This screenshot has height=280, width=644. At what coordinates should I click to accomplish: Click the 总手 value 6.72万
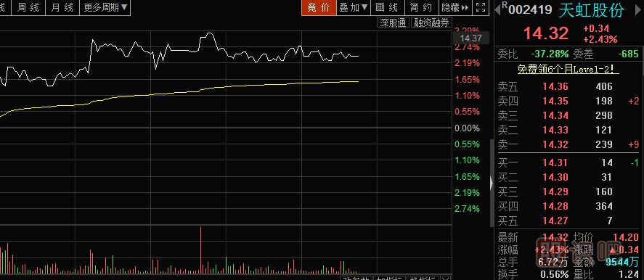554,262
